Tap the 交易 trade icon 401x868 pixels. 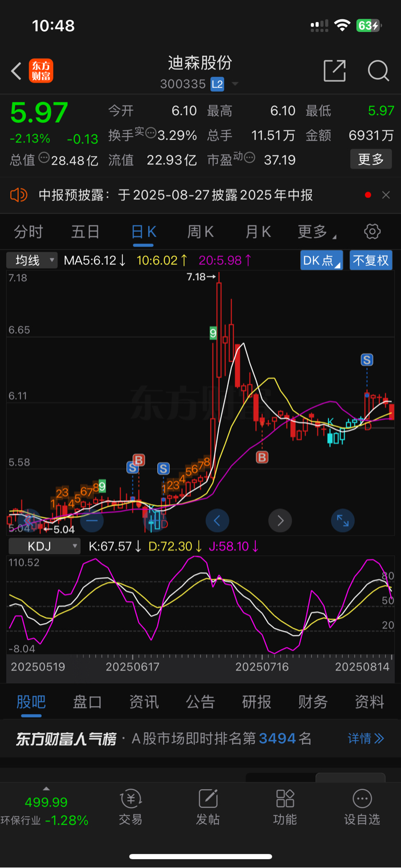click(x=131, y=807)
